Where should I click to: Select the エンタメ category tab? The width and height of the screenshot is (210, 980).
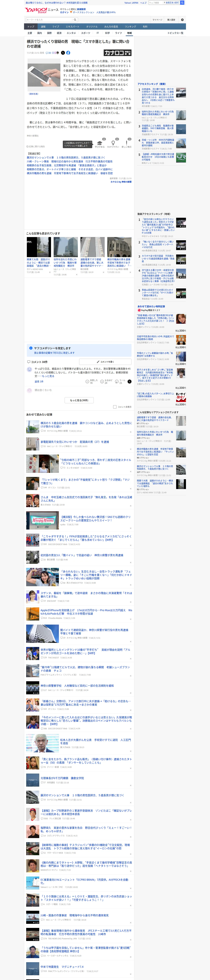pos(71,33)
